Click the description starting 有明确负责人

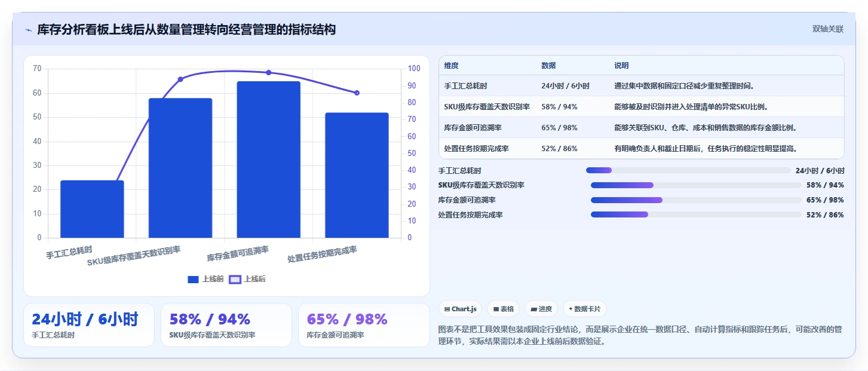coord(706,148)
